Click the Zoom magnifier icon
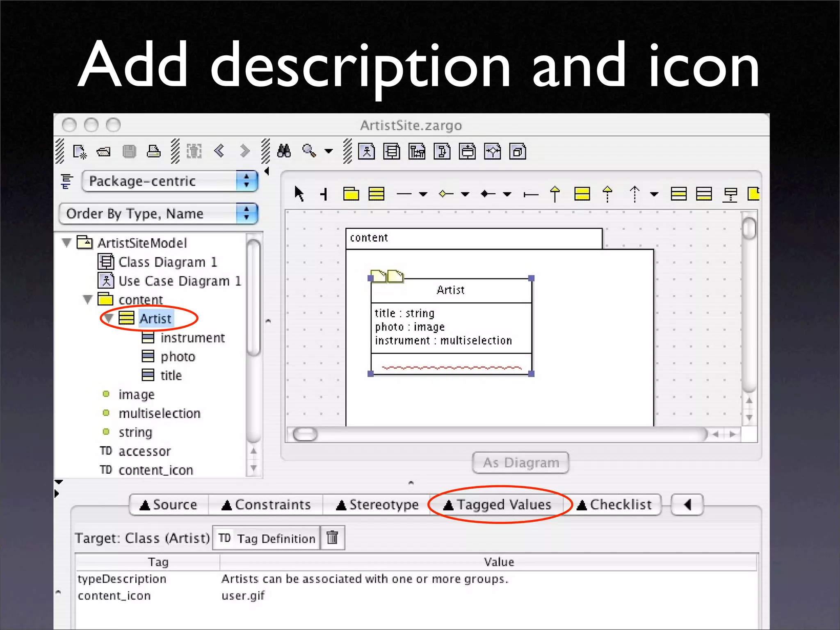Screen dimensions: 840x630 309,151
